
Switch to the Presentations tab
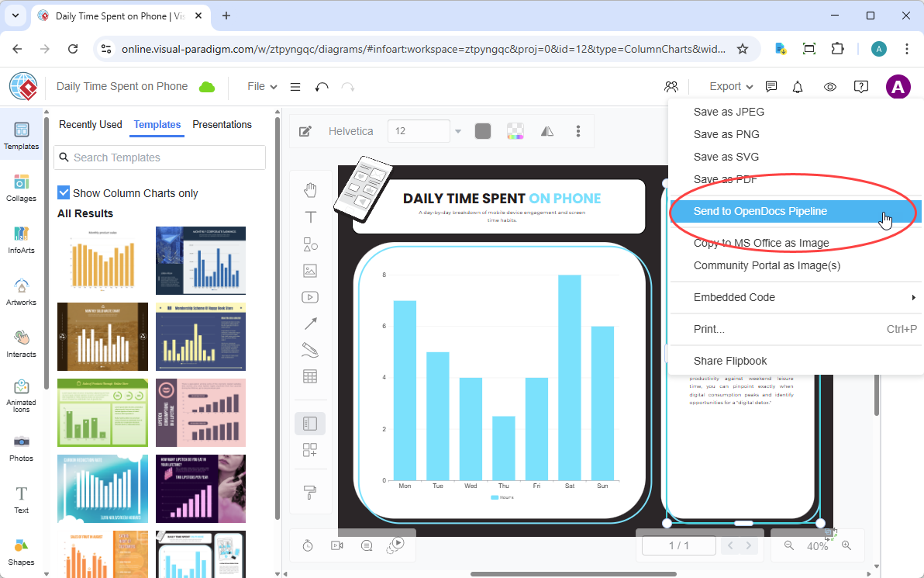click(222, 124)
